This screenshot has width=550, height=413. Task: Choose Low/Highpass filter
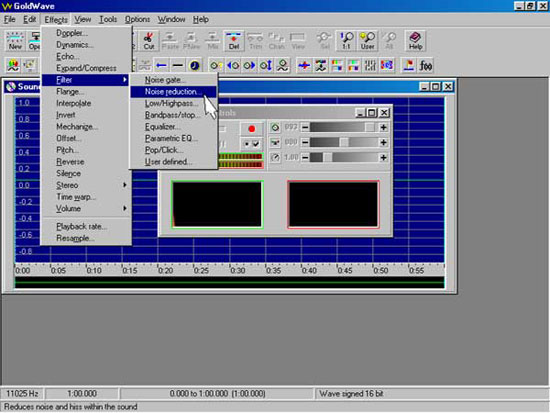point(173,104)
